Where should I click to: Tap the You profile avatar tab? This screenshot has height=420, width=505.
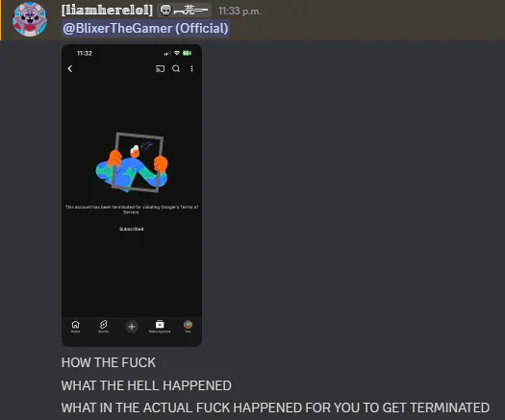(189, 326)
